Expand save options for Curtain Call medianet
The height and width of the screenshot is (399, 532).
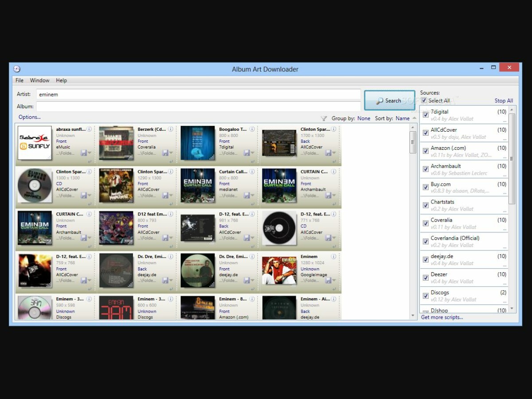click(253, 196)
